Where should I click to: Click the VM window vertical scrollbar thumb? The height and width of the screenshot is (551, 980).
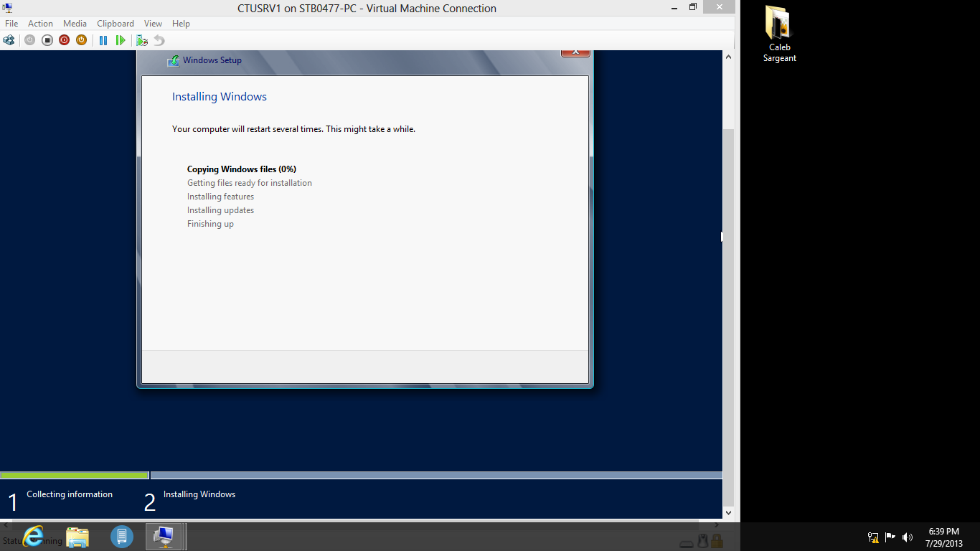tap(728, 316)
